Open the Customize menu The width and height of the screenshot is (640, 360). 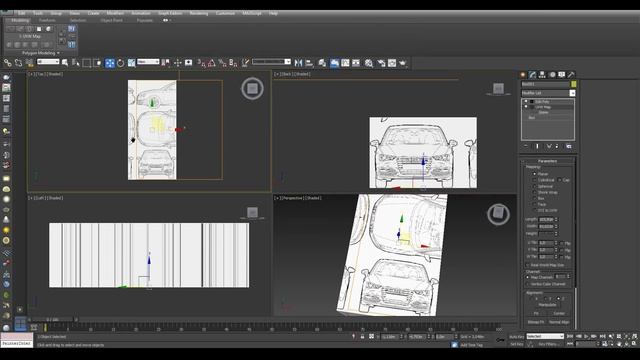[225, 13]
